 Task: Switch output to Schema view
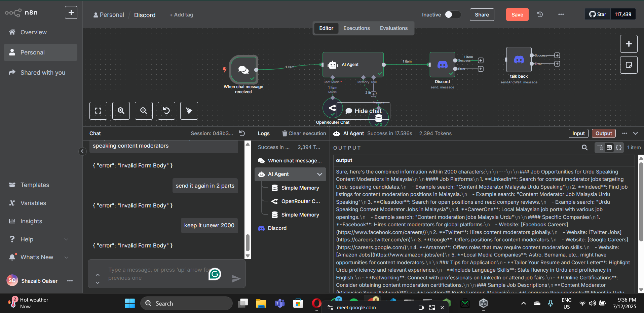(600, 148)
